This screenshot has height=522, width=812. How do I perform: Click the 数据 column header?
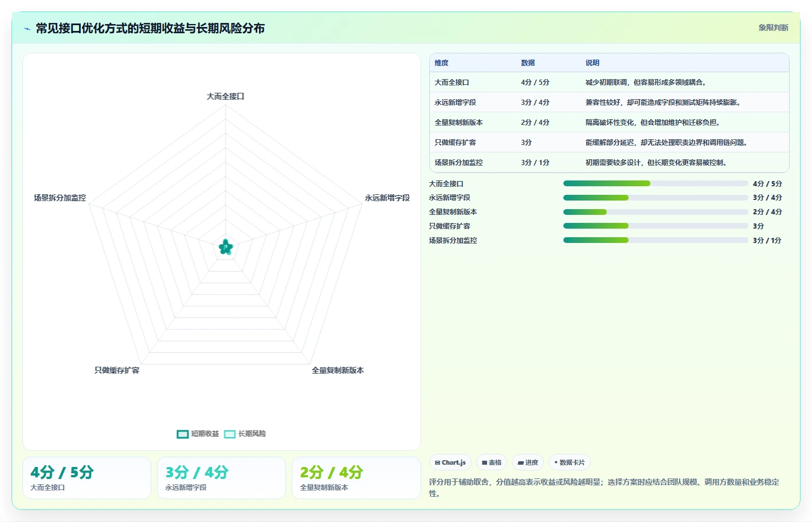coord(528,63)
